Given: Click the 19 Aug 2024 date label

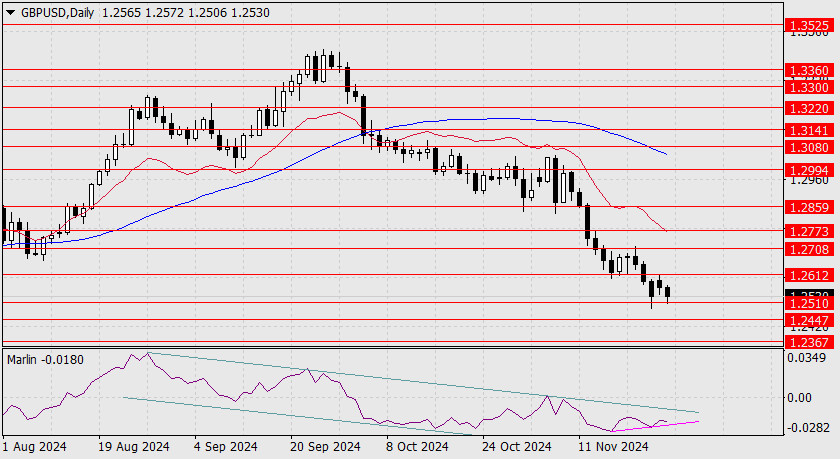Looking at the screenshot, I should [134, 447].
